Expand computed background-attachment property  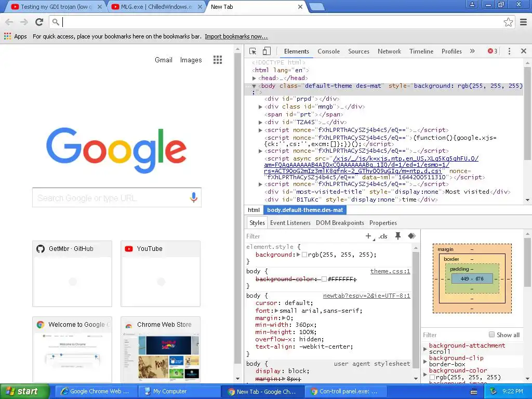click(425, 349)
